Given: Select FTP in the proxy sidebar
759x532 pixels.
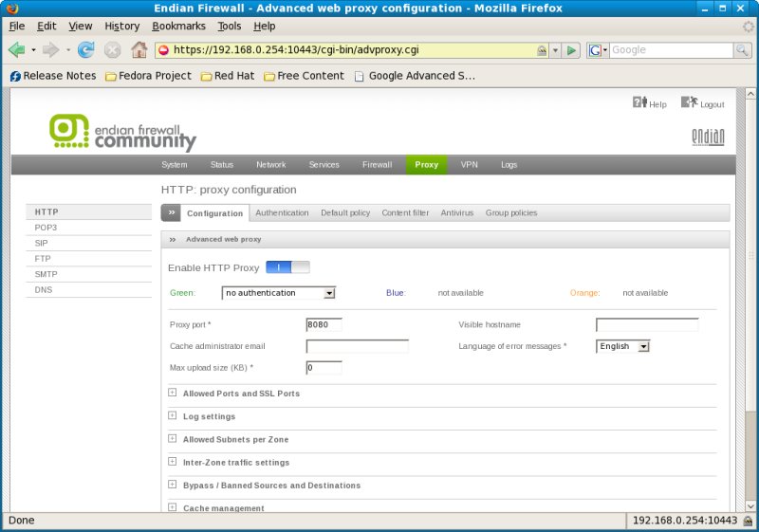Looking at the screenshot, I should pos(88,259).
